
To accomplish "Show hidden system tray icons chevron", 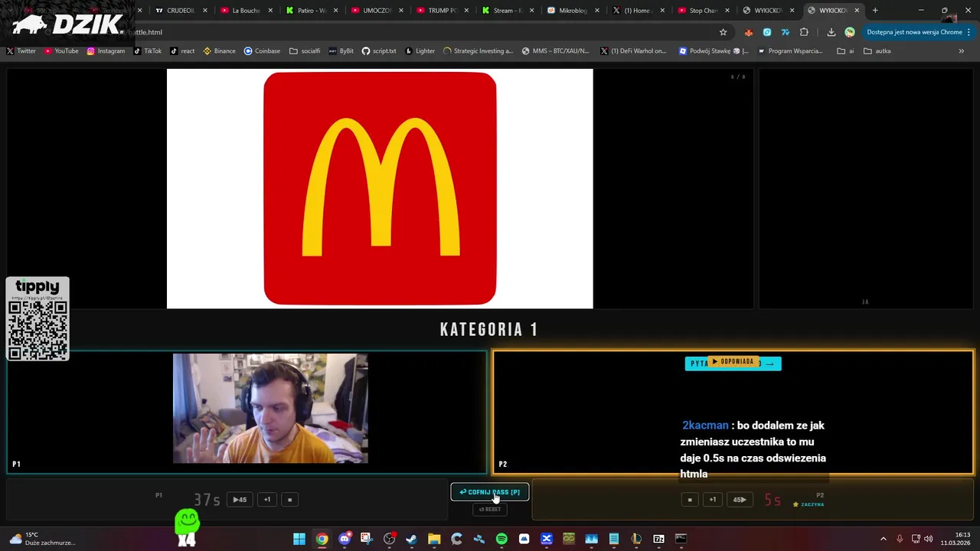I will pos(883,539).
